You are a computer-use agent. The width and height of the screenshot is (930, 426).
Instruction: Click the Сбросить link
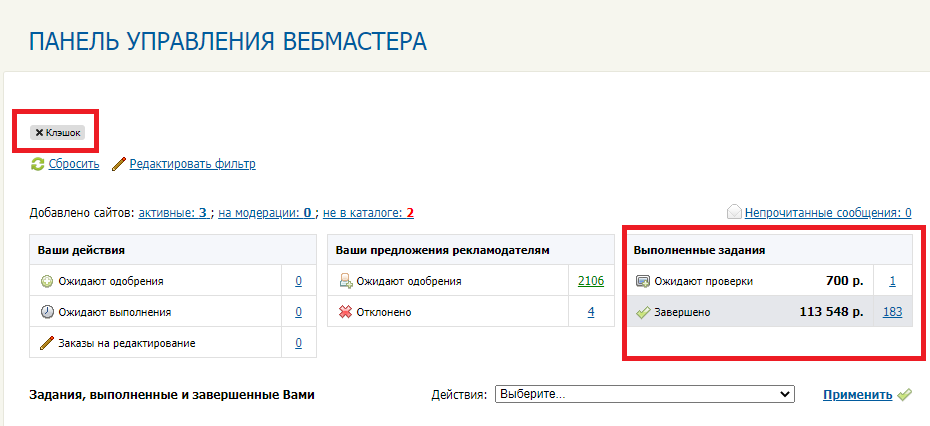point(74,164)
